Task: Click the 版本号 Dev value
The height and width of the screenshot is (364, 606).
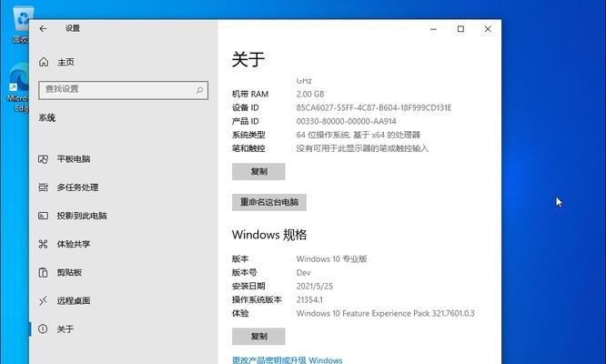Action: [303, 273]
